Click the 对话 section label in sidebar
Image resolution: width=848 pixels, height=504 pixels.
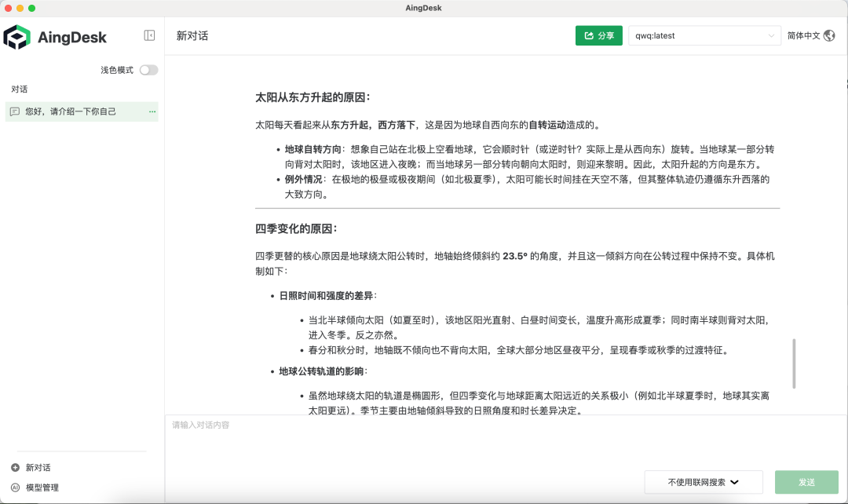coord(20,89)
